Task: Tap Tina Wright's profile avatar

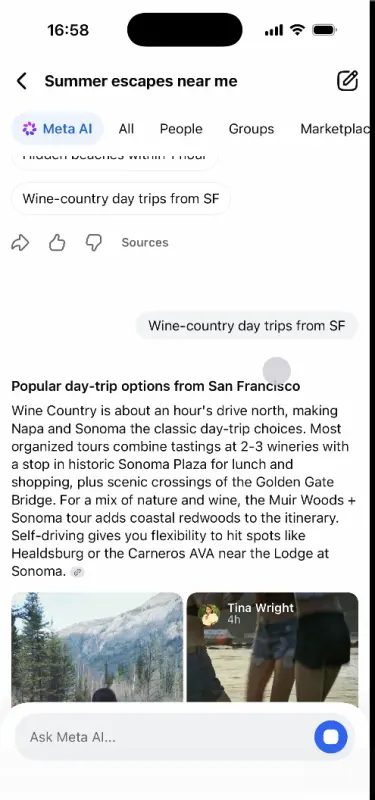Action: (210, 615)
